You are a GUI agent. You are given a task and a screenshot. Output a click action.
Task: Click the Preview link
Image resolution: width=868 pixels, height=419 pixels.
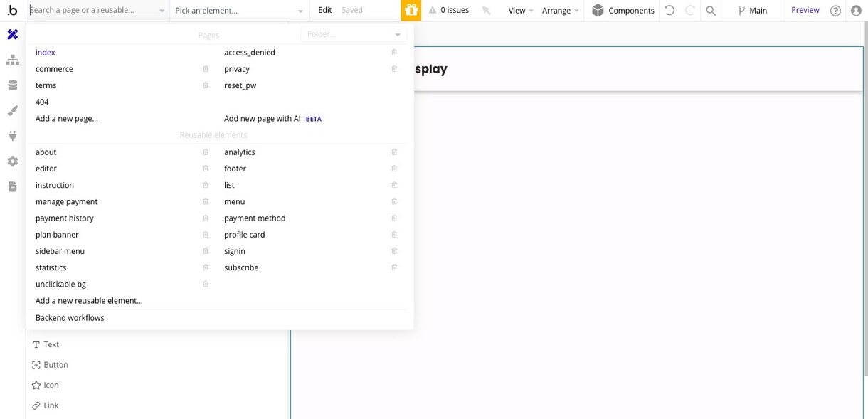805,10
